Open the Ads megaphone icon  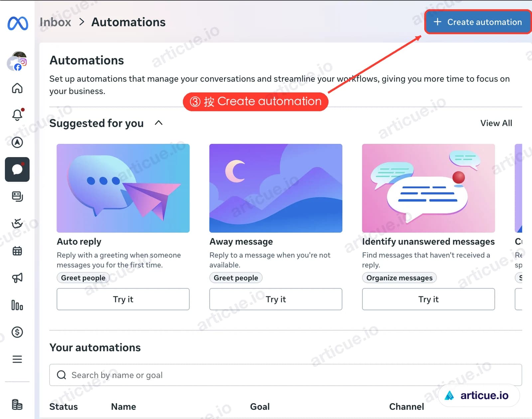pos(17,278)
